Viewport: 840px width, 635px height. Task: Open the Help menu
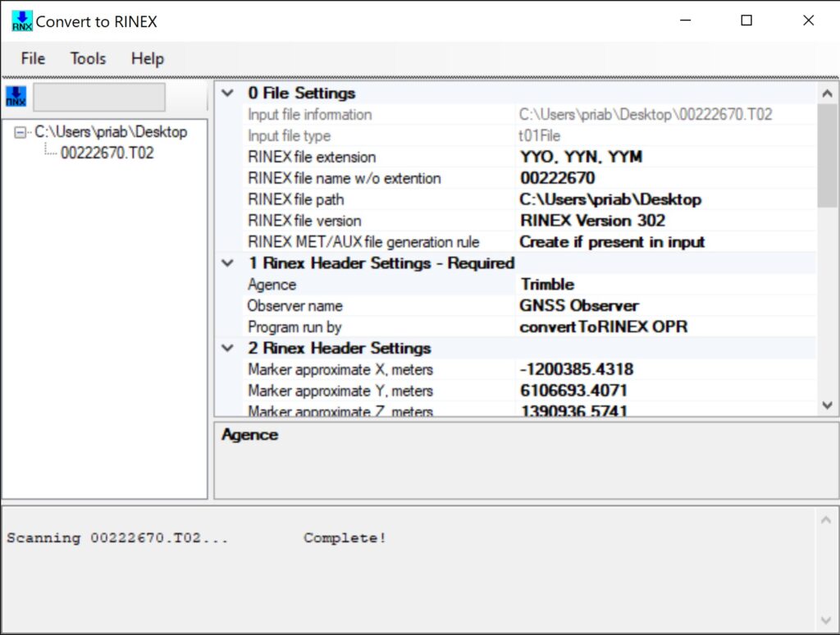[148, 58]
